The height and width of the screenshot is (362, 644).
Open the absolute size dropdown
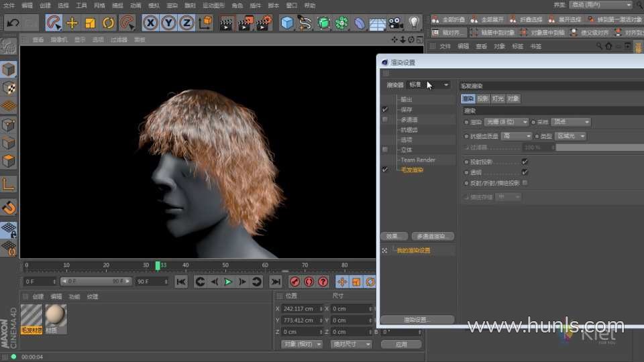351,344
